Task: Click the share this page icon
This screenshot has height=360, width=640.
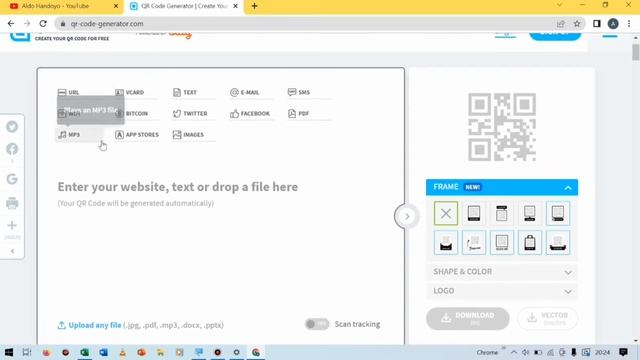Action: pyautogui.click(x=561, y=24)
